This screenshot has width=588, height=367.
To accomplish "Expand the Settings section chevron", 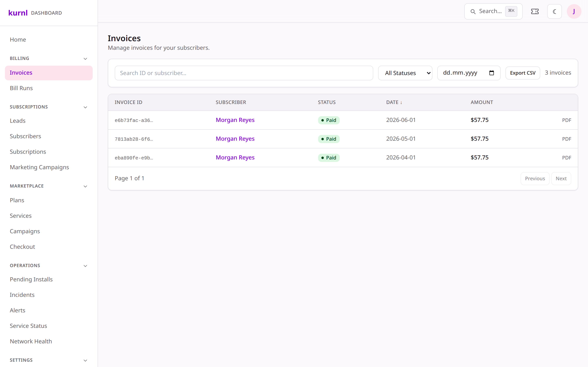I will [85, 360].
